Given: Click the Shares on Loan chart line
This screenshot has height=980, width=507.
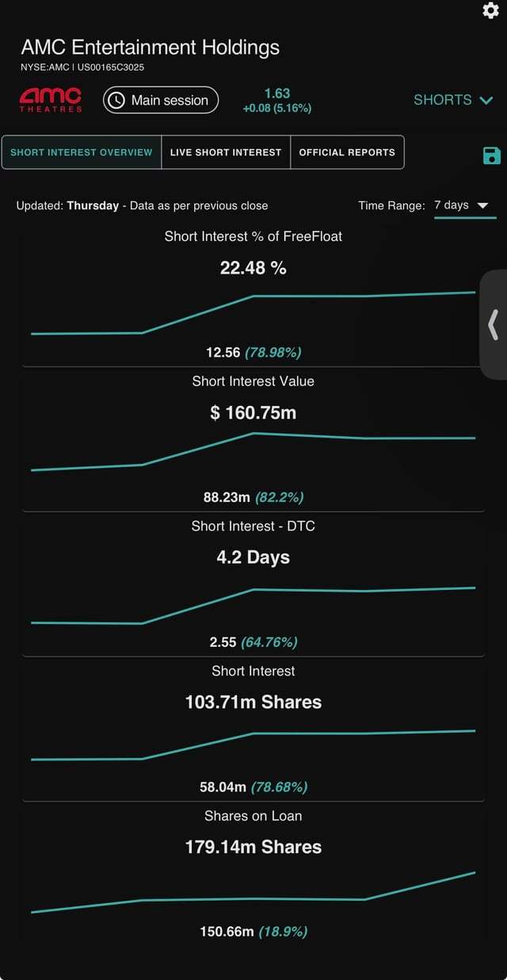Looking at the screenshot, I should [253, 893].
